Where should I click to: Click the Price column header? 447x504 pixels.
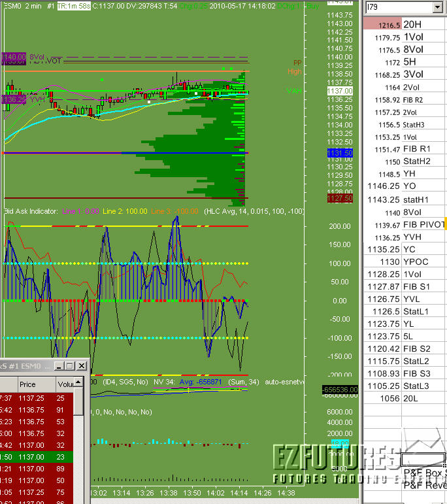coord(36,384)
